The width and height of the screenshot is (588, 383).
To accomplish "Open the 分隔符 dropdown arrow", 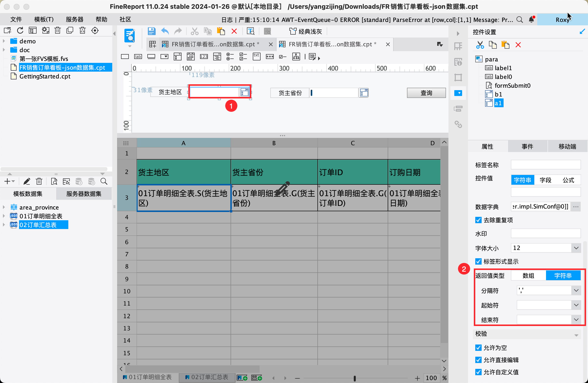I will point(576,290).
